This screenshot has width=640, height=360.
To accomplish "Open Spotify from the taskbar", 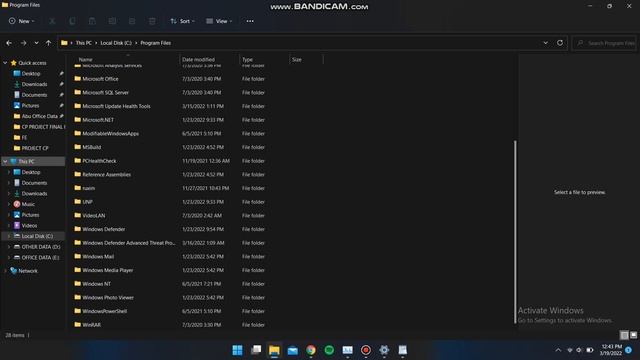I will 329,350.
